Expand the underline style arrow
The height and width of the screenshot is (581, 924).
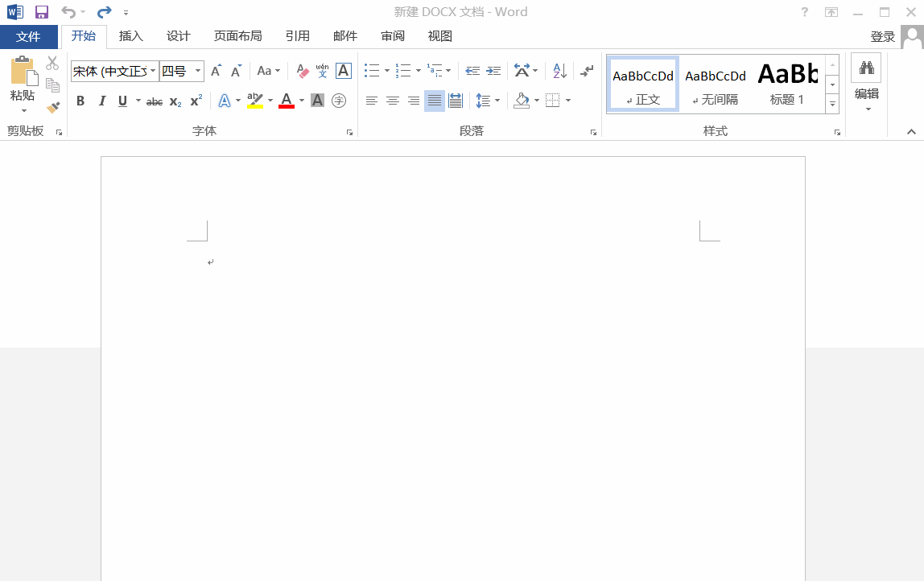[138, 101]
